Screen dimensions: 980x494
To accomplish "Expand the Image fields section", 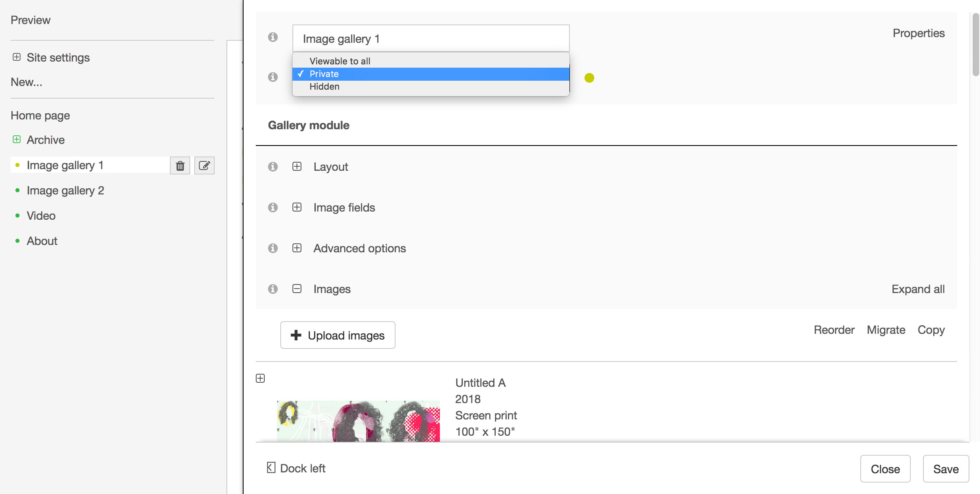I will point(297,207).
